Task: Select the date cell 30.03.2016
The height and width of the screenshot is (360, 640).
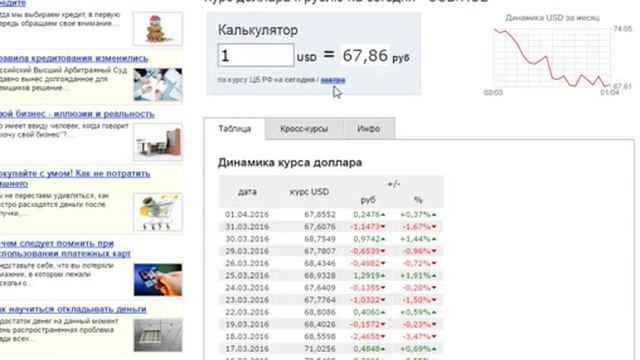Action: click(247, 239)
